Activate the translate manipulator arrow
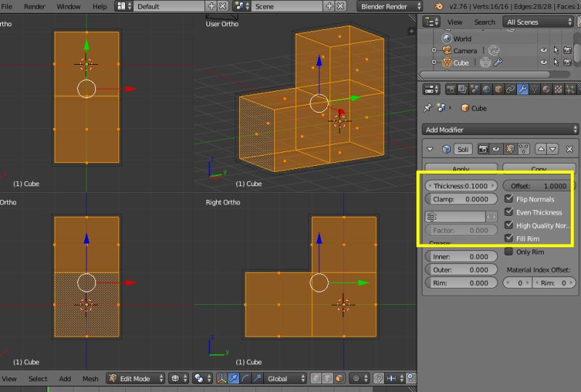The width and height of the screenshot is (581, 392). pos(233,378)
